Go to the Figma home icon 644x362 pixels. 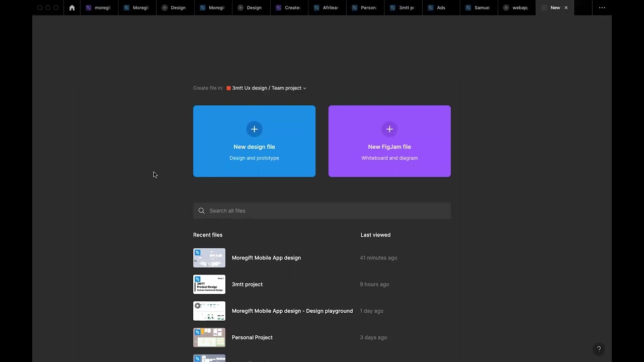(x=72, y=8)
